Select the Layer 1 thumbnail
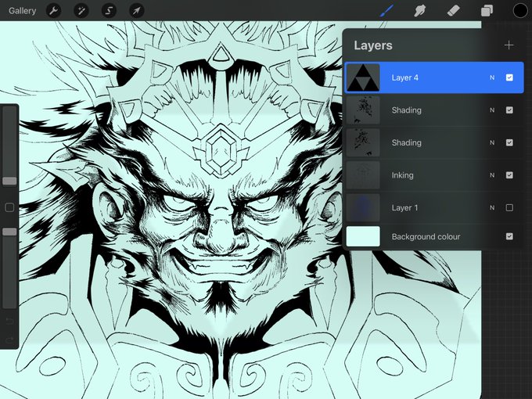 [363, 207]
